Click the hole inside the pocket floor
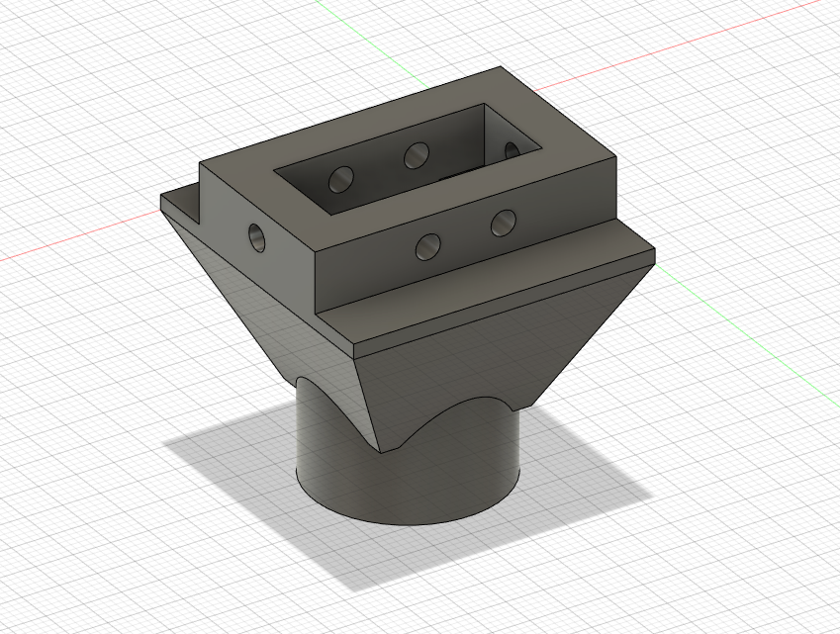Viewport: 840px width, 634px height. coord(340,181)
